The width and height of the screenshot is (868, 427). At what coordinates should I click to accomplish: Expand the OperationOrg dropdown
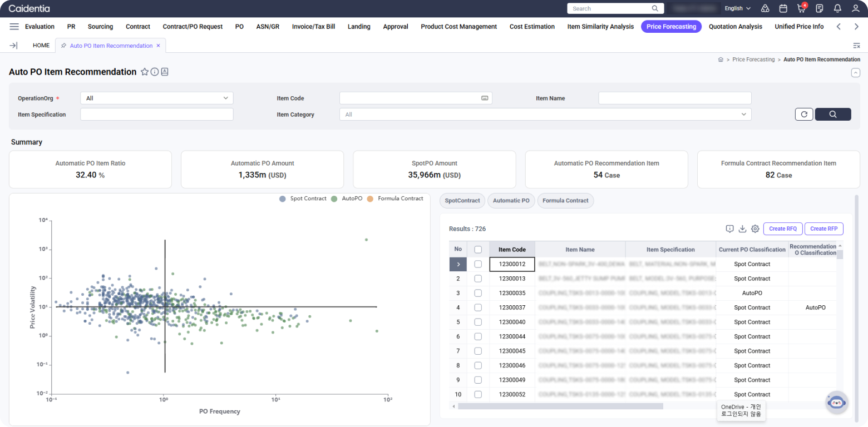pyautogui.click(x=157, y=98)
